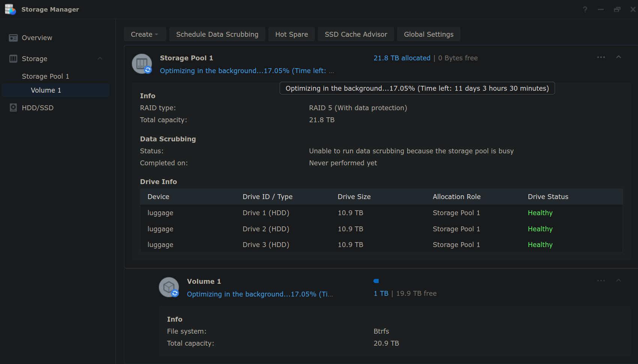Click the Storage Pool 1 status icon
Viewport: 638px width, 364px height.
pos(142,64)
